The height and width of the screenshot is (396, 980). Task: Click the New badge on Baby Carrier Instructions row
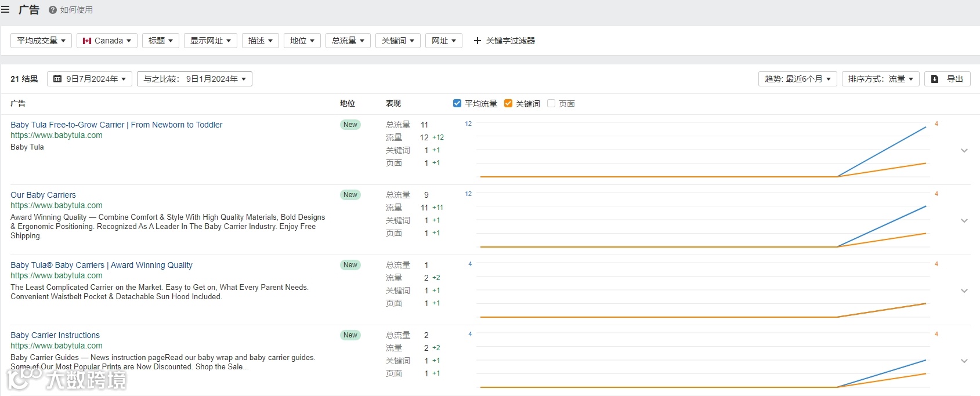pyautogui.click(x=350, y=335)
